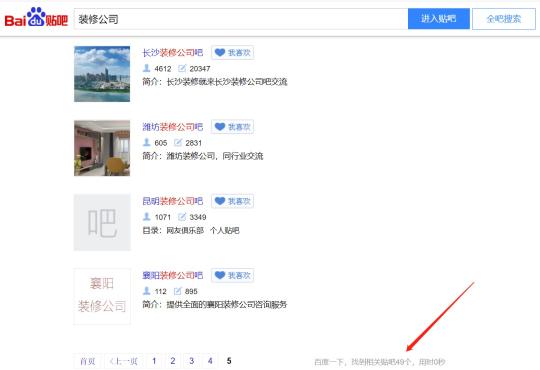Click the 襄阳 member count 112
540x370 pixels.
(160, 291)
